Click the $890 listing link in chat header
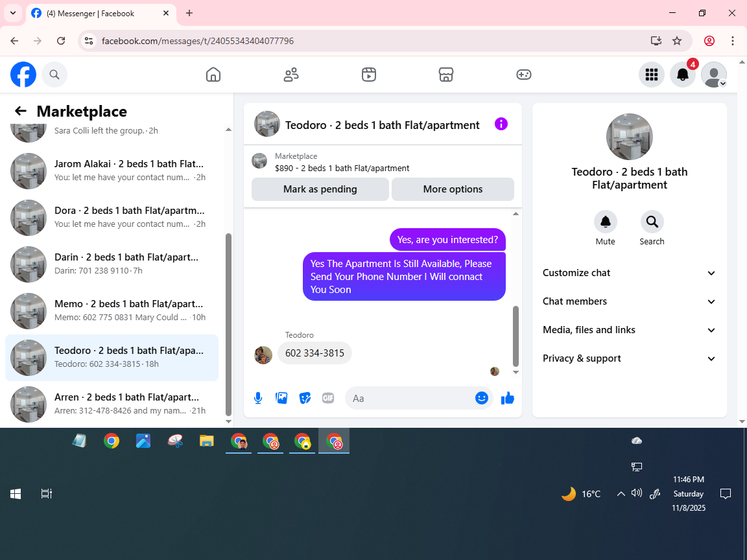Screen dimensions: 747x560 tap(342, 168)
